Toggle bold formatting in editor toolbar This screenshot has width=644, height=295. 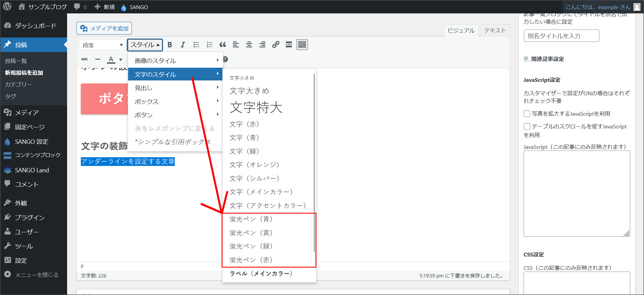click(x=170, y=45)
